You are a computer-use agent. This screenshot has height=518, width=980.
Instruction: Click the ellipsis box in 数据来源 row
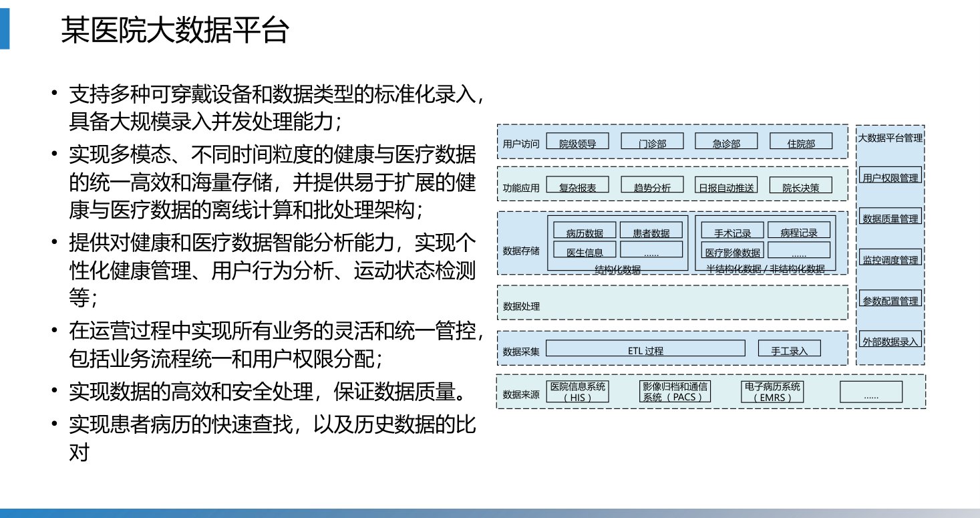[871, 392]
